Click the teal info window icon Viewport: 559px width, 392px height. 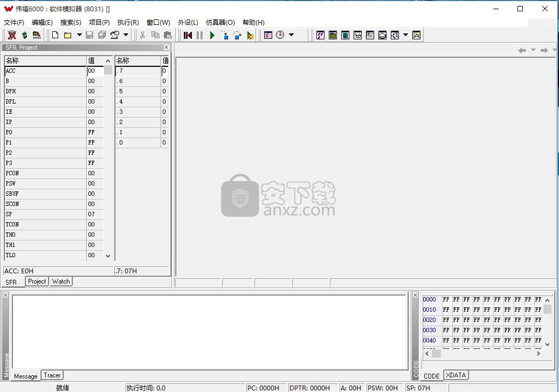(345, 35)
